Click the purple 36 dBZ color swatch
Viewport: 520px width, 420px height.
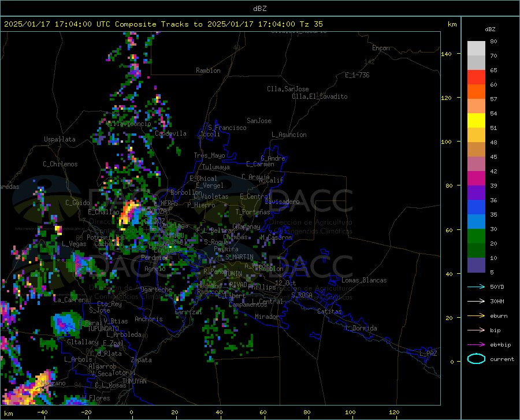pyautogui.click(x=476, y=192)
